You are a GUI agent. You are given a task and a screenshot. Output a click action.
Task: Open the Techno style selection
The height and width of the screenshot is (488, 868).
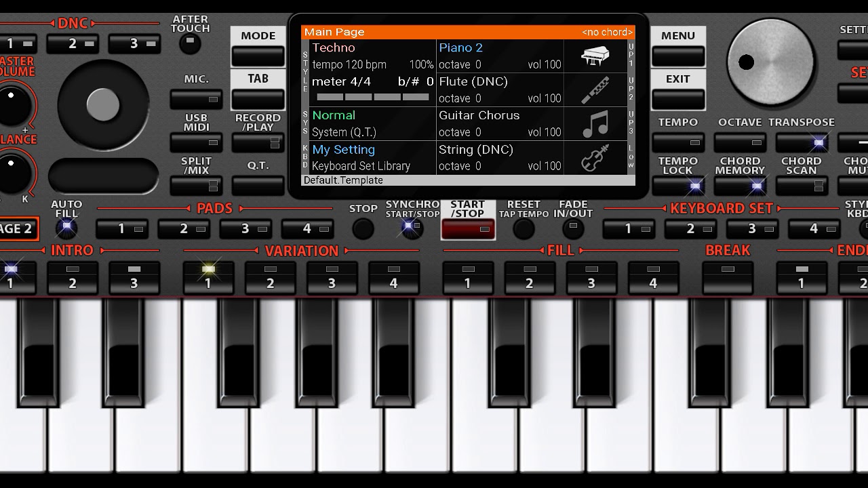point(334,47)
